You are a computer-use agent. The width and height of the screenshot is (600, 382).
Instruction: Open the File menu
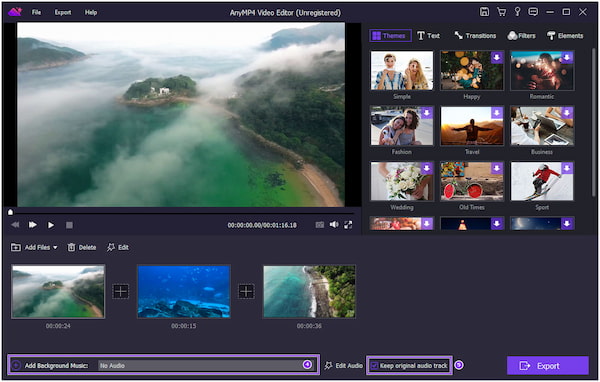[x=36, y=12]
